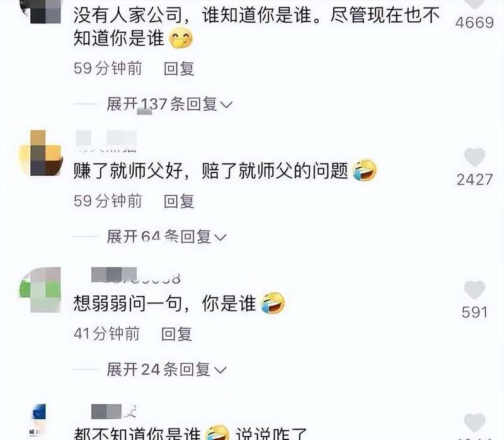
Task: Select the comment text 赚了就师父好，赔了就师父的问题
Action: [x=211, y=171]
